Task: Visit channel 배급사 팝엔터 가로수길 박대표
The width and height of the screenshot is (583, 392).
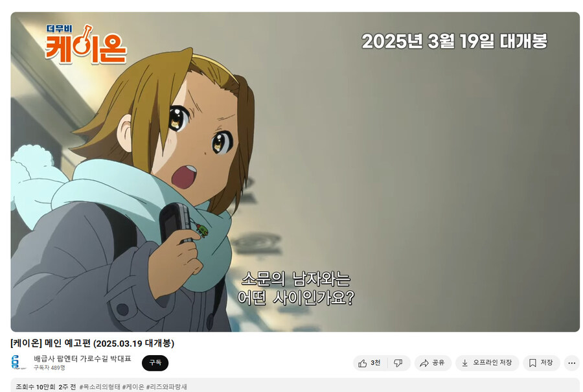Action: [x=82, y=358]
